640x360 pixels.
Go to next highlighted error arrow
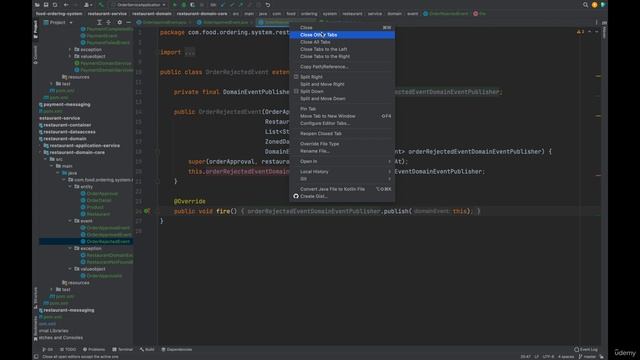tap(596, 32)
